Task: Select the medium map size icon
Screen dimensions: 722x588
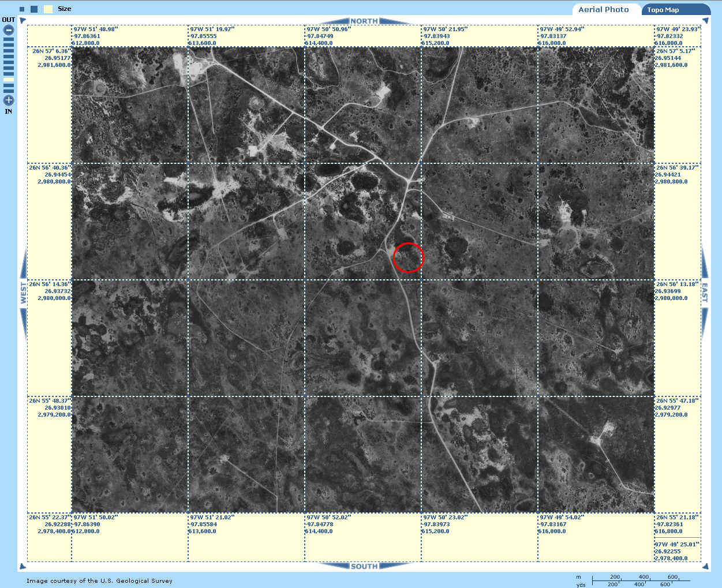Action: pyautogui.click(x=34, y=9)
